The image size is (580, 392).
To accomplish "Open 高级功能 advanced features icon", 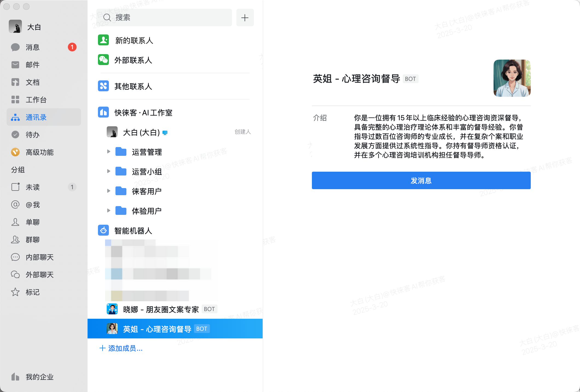I will [15, 152].
